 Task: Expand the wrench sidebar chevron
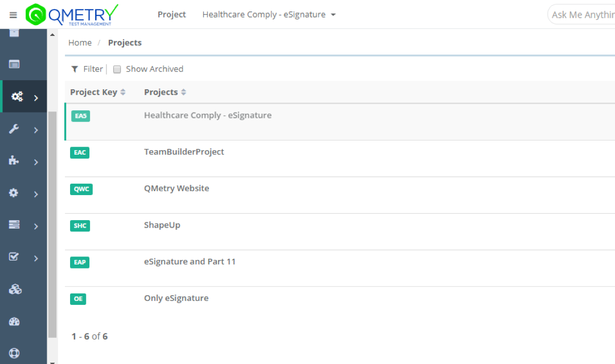coord(36,130)
